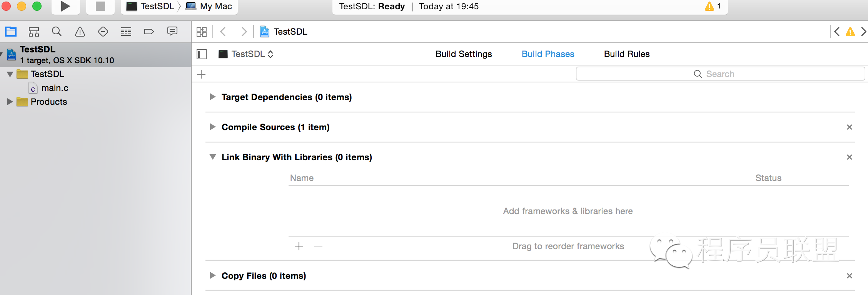
Task: Choose the TestSDL scheme in toolbar
Action: click(150, 6)
